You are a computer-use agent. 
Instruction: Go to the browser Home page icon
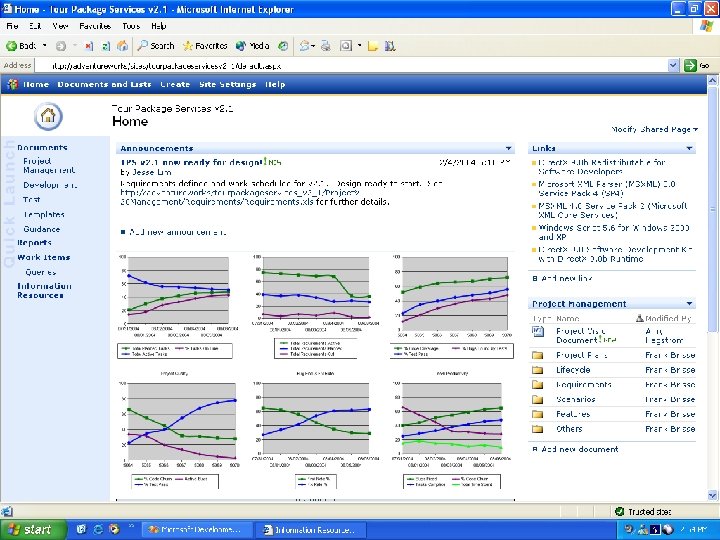[122, 46]
